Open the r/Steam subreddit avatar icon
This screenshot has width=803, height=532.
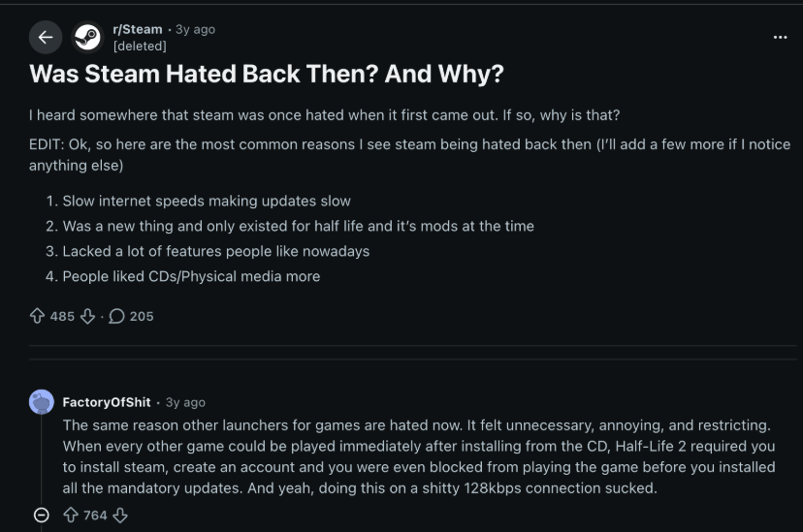[87, 38]
